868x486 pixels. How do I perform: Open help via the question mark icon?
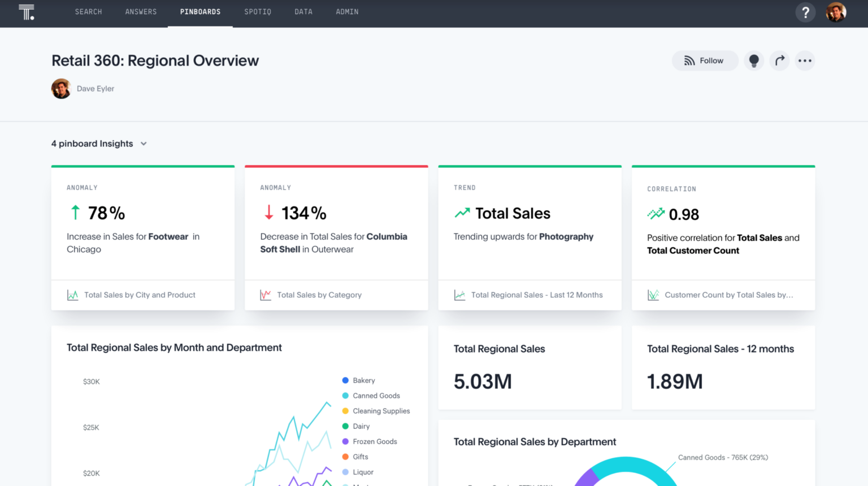coord(805,12)
